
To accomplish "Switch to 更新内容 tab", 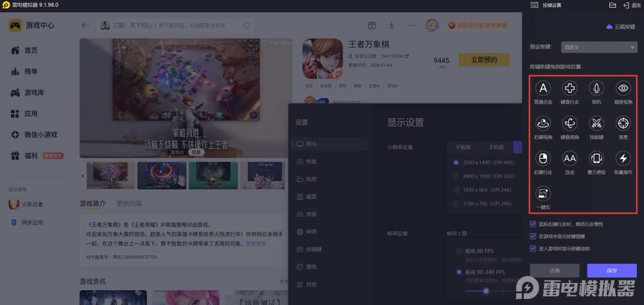I will (x=129, y=204).
